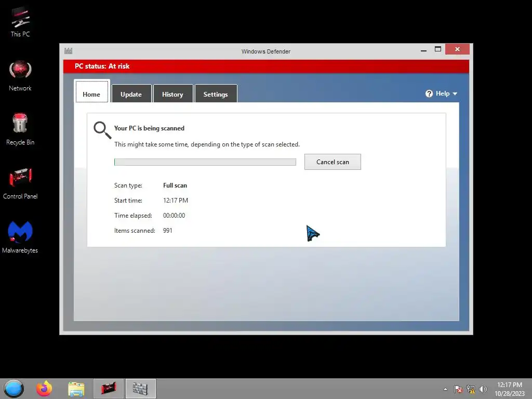Switch to the Update tab
The image size is (532, 399).
point(131,94)
